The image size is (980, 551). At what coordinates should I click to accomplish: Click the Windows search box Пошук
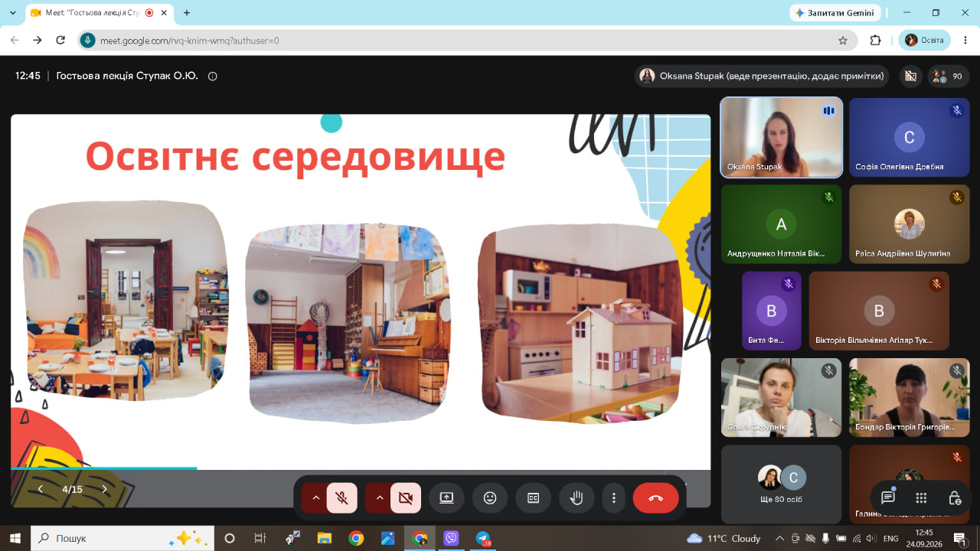(x=122, y=539)
